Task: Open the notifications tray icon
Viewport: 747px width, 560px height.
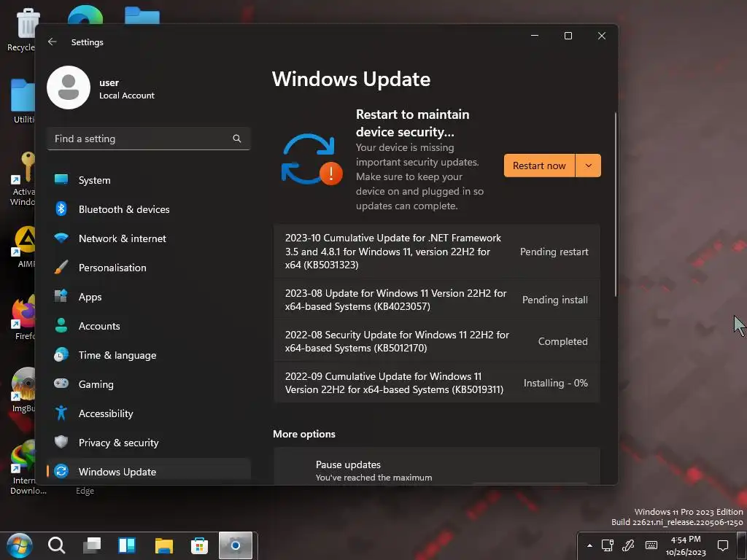Action: pyautogui.click(x=723, y=545)
